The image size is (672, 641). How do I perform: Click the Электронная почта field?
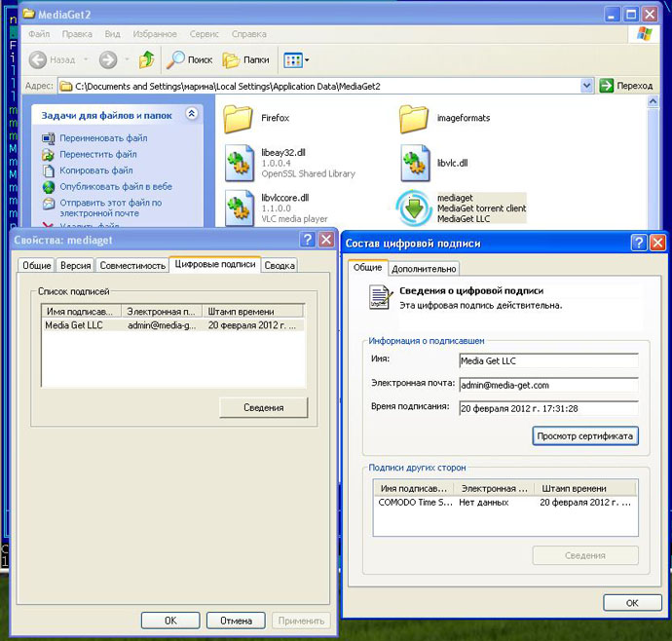tap(548, 385)
